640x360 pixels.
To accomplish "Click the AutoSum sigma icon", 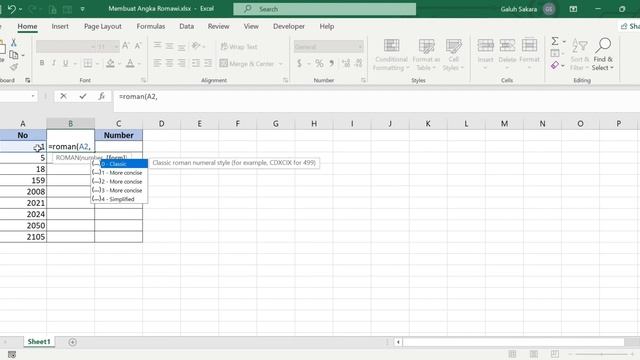I will tap(555, 41).
